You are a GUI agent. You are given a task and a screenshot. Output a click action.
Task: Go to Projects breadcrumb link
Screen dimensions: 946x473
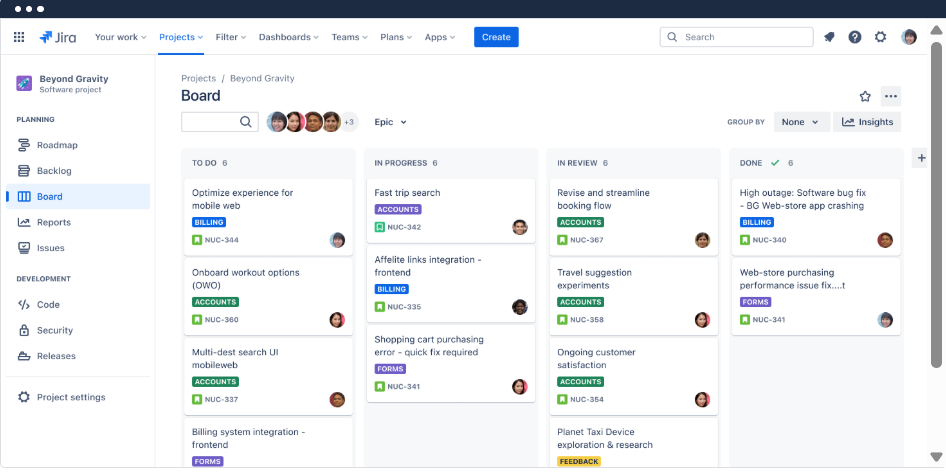(x=198, y=78)
